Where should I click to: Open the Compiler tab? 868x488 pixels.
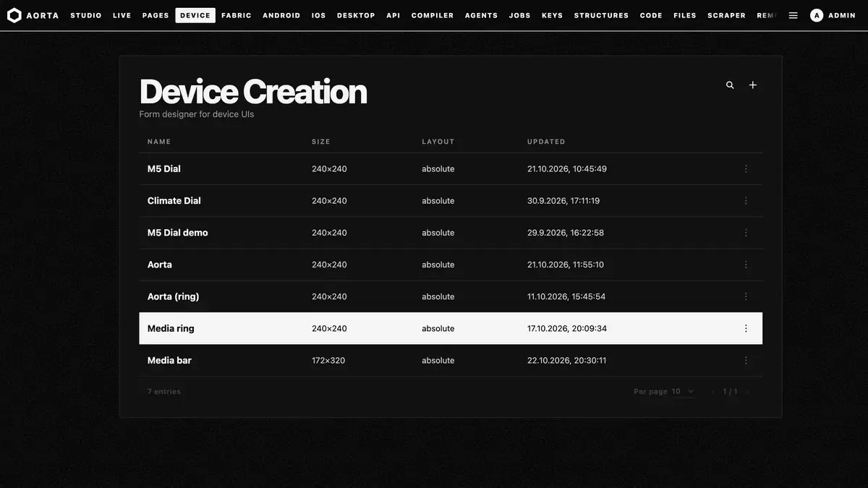pos(433,15)
